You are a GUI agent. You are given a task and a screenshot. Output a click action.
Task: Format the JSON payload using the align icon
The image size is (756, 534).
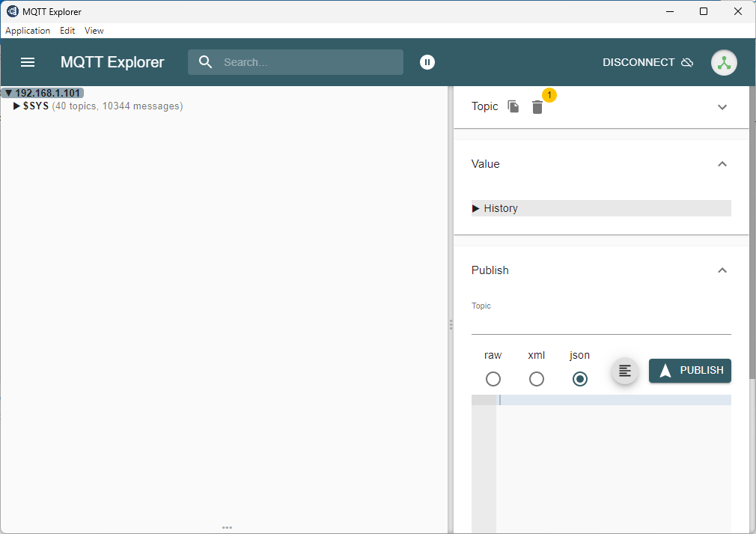pyautogui.click(x=625, y=371)
